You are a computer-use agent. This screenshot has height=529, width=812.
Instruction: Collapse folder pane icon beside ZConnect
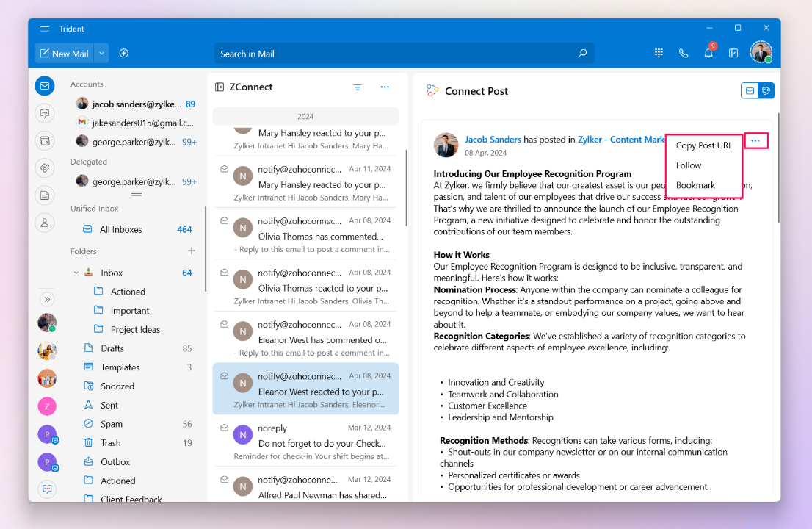(x=220, y=87)
